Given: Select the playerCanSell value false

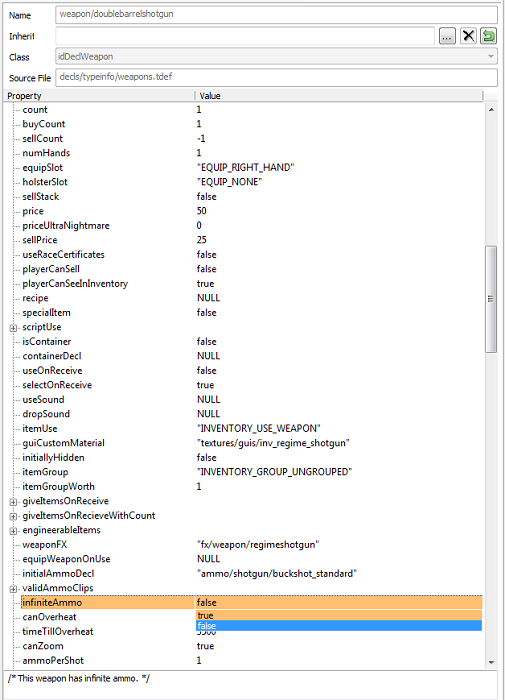Looking at the screenshot, I should click(x=206, y=269).
